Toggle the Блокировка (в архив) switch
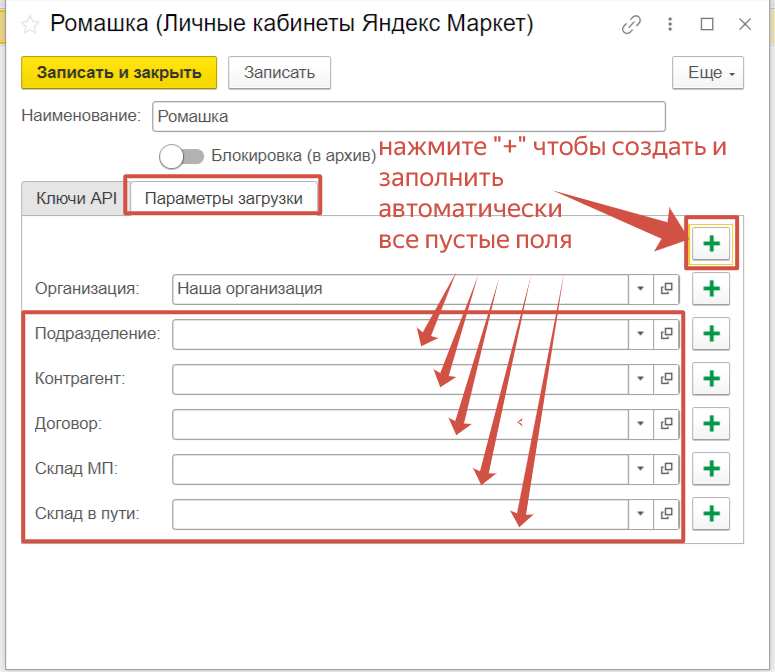775x672 pixels. (181, 156)
